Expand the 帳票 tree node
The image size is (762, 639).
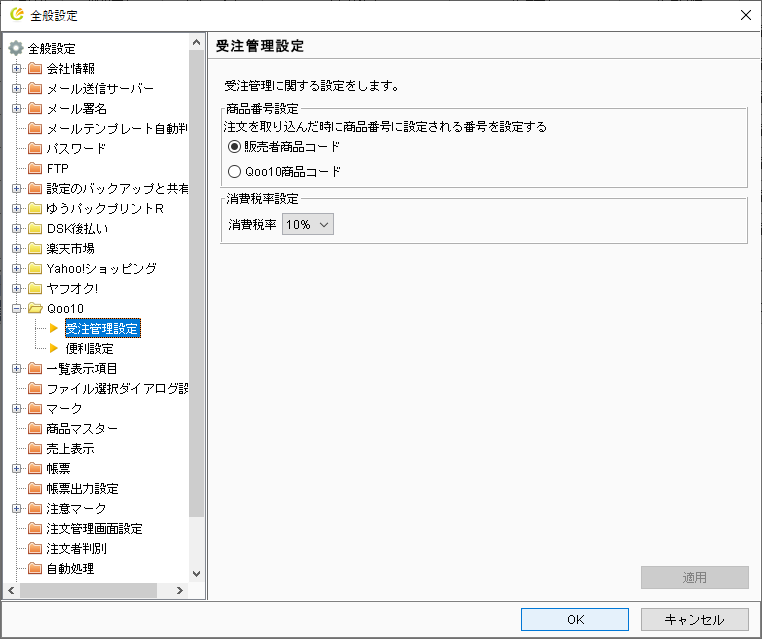click(17, 468)
